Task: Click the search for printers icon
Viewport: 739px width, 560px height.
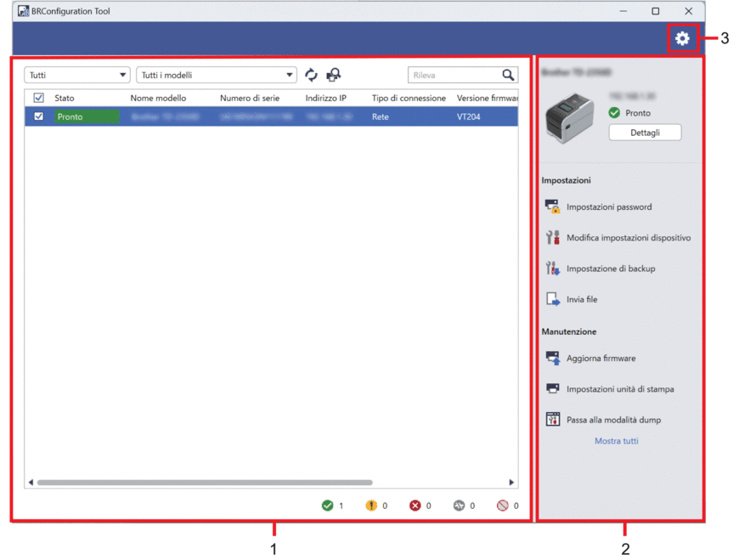Action: (334, 75)
